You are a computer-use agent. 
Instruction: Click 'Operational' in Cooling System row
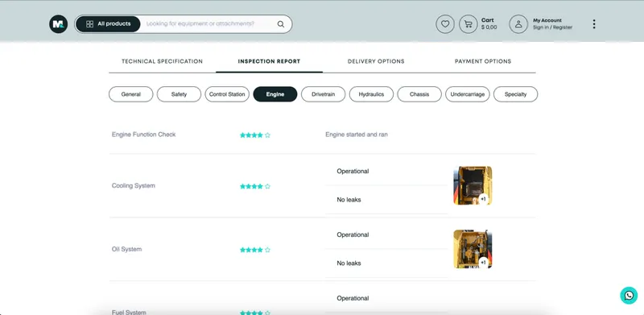(353, 171)
